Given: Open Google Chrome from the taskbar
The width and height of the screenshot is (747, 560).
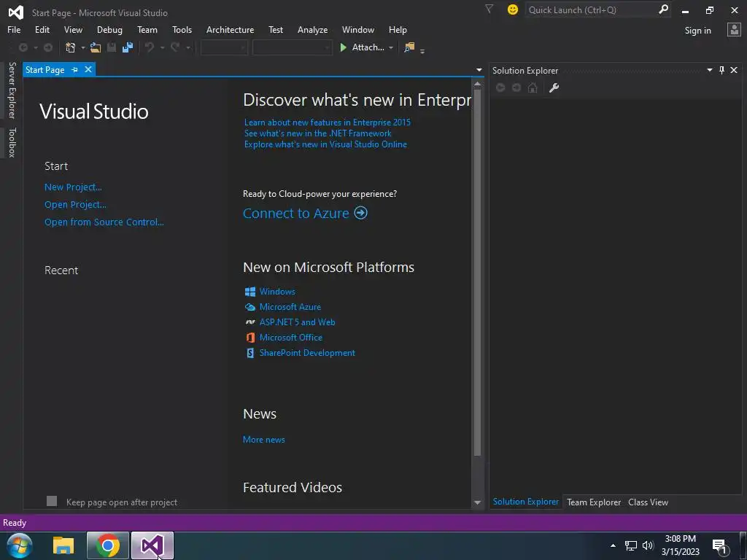Looking at the screenshot, I should pyautogui.click(x=108, y=545).
